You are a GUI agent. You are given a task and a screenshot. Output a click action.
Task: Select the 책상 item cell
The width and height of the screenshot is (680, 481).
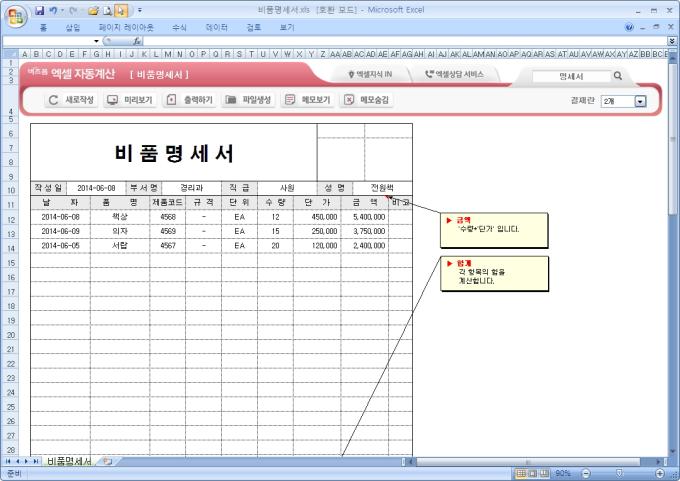(x=120, y=217)
